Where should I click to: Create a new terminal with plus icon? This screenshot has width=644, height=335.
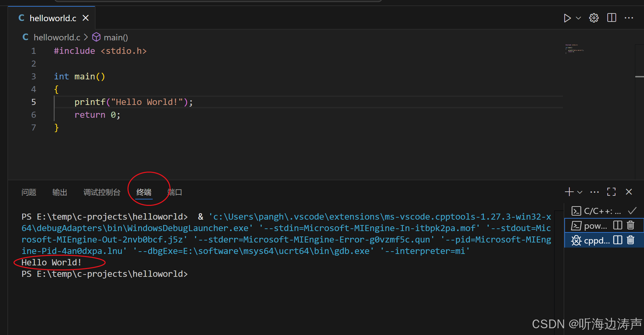569,192
